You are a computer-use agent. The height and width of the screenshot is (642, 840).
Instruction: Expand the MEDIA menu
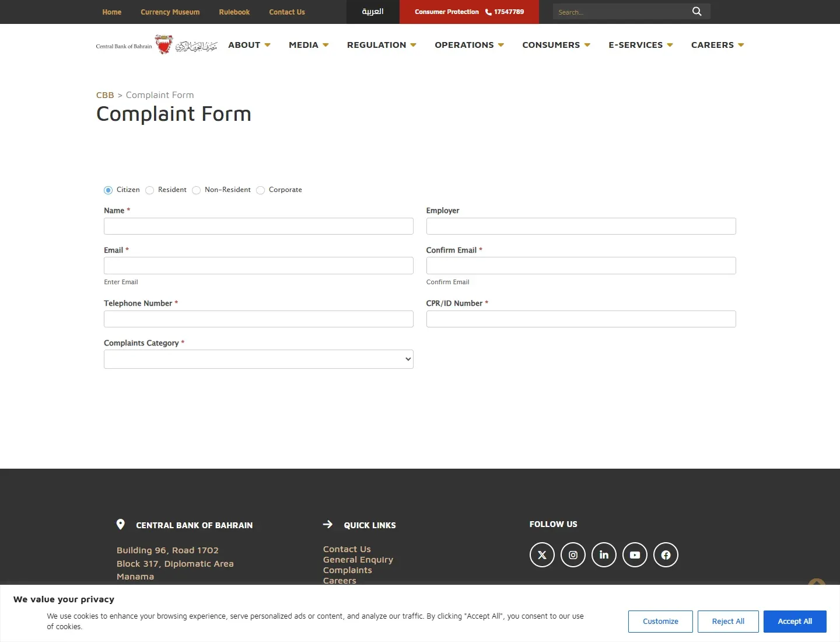[309, 45]
